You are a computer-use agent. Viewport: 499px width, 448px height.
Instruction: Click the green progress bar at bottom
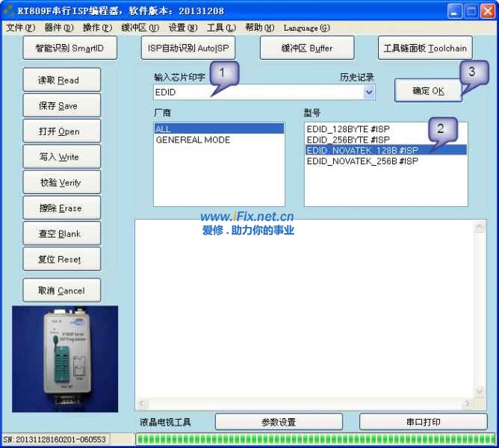click(x=314, y=439)
